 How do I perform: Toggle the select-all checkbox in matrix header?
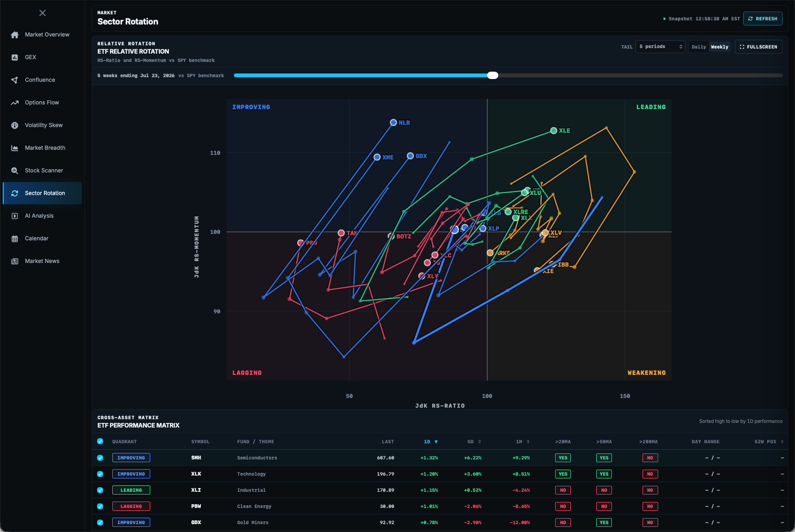tap(100, 441)
